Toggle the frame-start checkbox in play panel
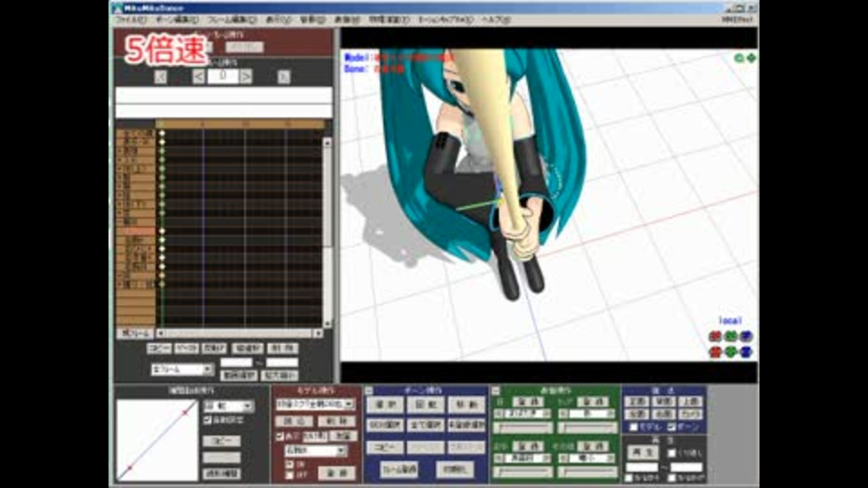The height and width of the screenshot is (488, 868). pyautogui.click(x=628, y=478)
